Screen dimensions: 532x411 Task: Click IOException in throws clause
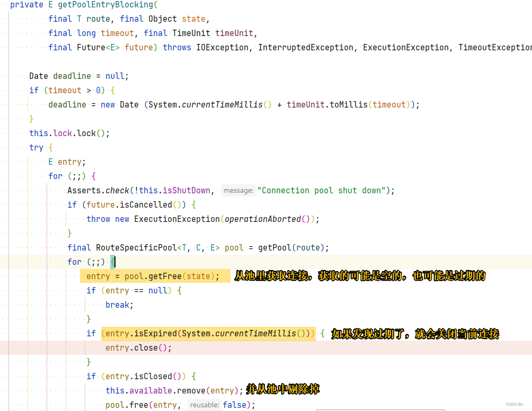pos(222,48)
